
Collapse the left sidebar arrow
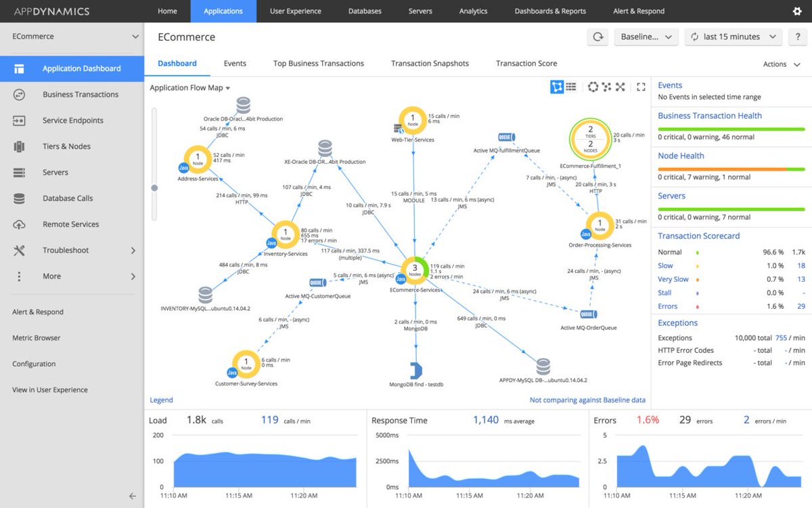click(132, 496)
